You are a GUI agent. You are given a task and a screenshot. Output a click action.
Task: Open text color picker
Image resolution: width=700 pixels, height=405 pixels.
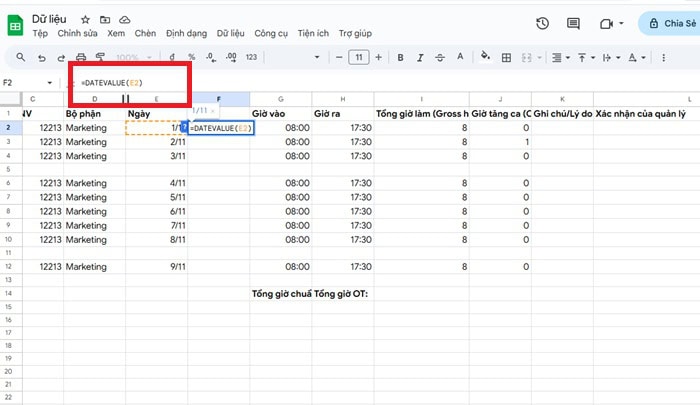(x=460, y=57)
